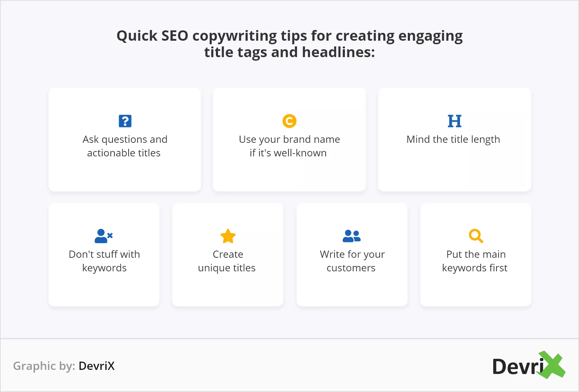The image size is (579, 392).
Task: Click the orange copyright C icon
Action: click(289, 121)
